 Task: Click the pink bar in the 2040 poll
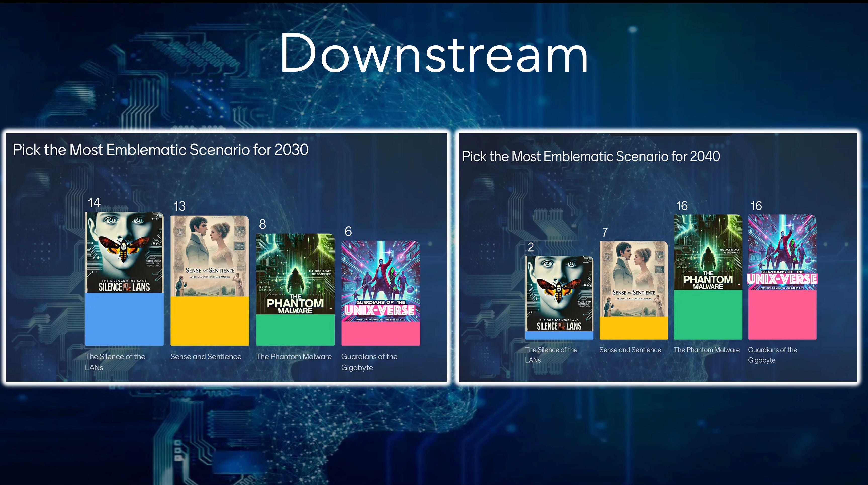coord(783,315)
